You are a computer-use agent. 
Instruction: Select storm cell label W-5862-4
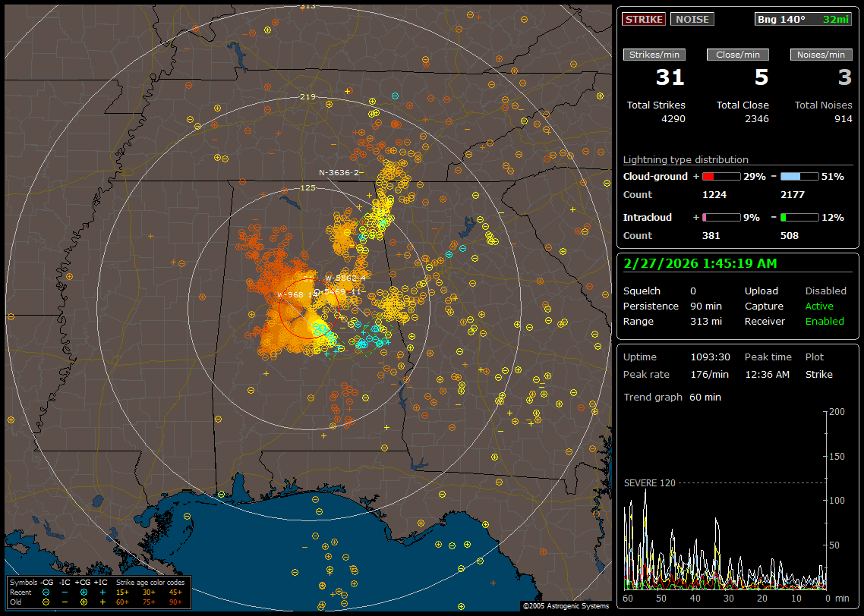(x=345, y=278)
